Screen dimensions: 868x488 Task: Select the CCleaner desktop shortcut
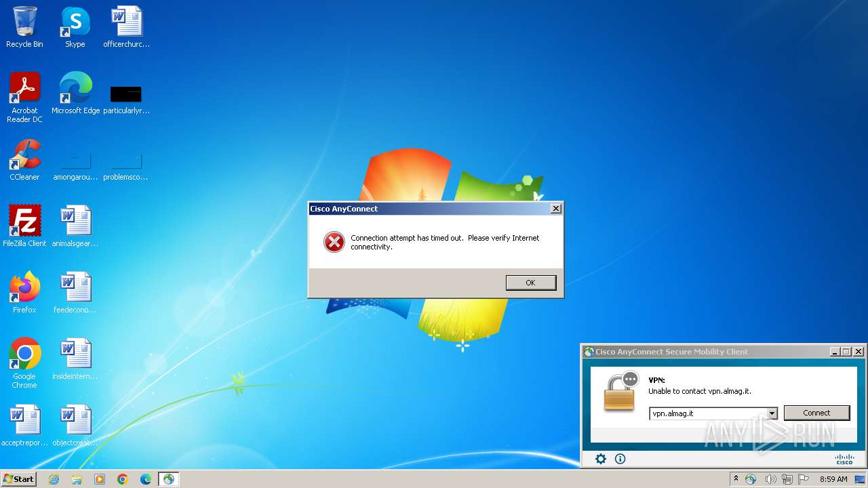pyautogui.click(x=24, y=160)
